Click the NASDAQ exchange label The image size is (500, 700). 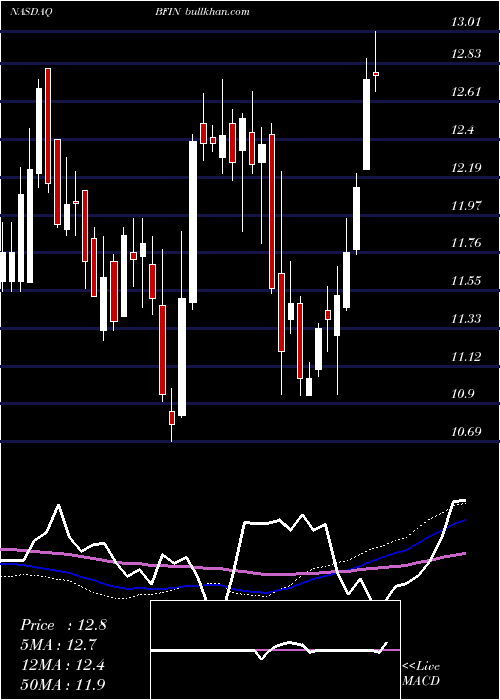click(x=31, y=12)
